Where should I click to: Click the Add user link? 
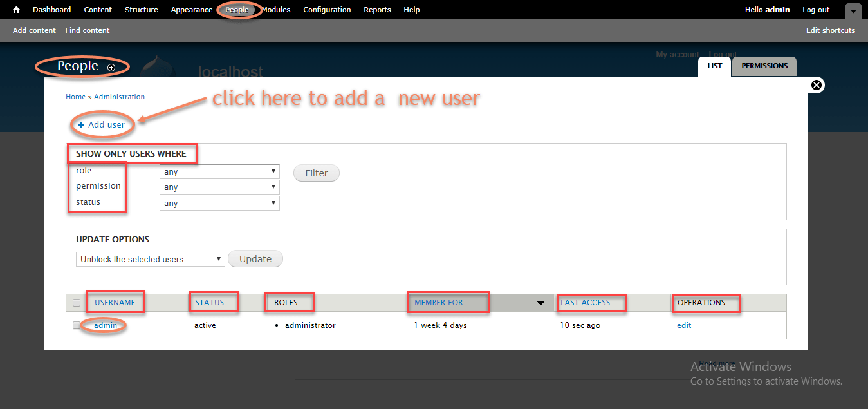[106, 125]
